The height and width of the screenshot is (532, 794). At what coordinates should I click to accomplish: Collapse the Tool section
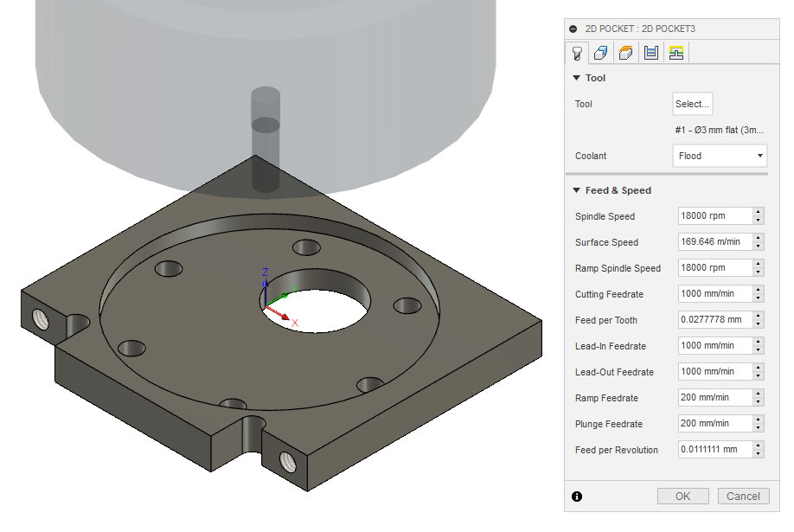[576, 78]
